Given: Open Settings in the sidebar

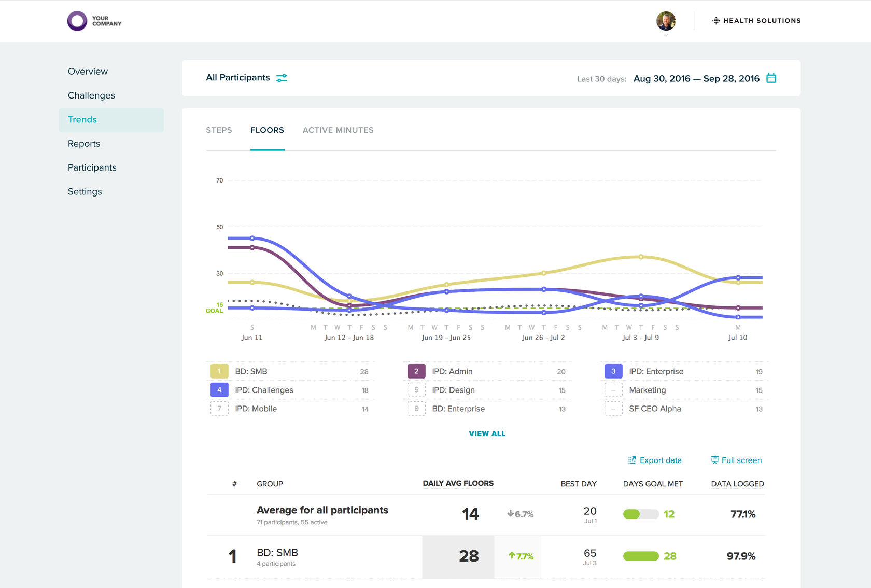Looking at the screenshot, I should (85, 192).
